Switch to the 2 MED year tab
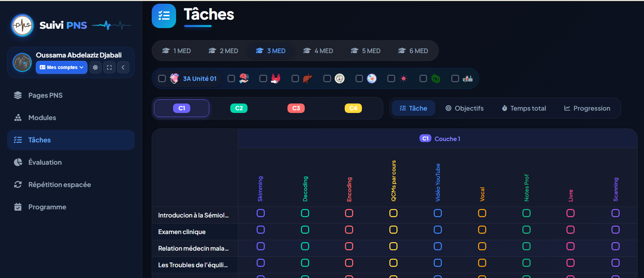The height and width of the screenshot is (278, 644). point(223,51)
